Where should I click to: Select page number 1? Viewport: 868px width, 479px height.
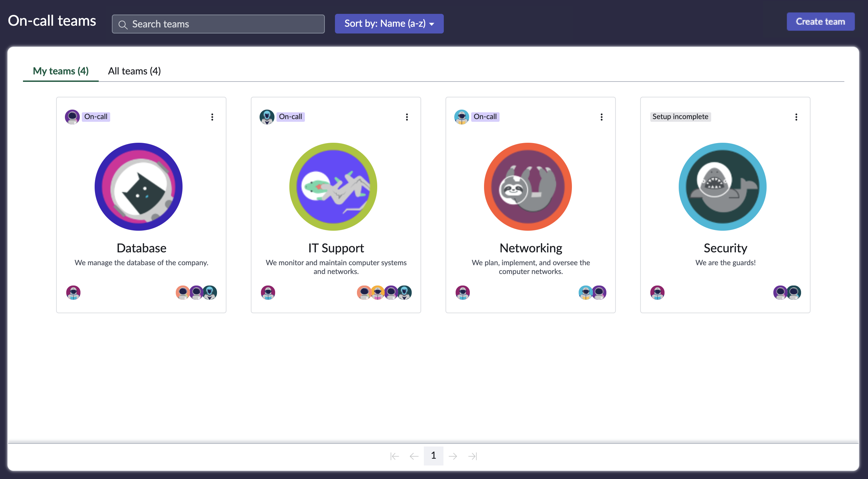(x=434, y=456)
